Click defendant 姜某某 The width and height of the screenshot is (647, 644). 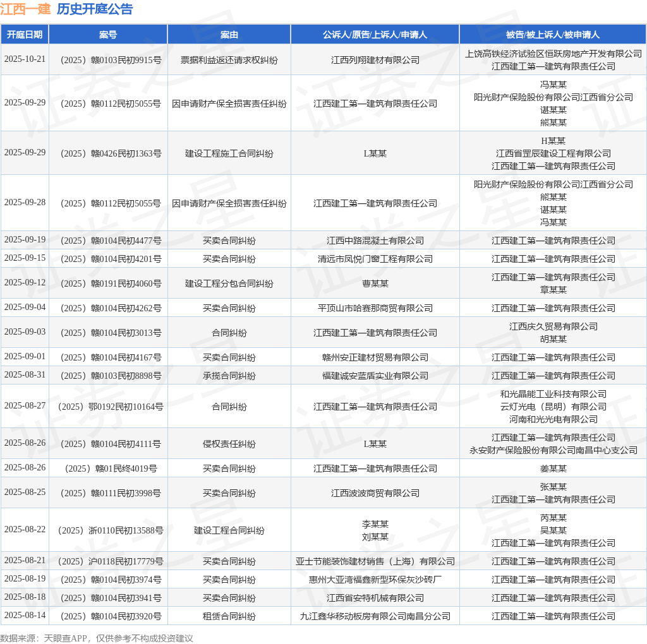553,468
